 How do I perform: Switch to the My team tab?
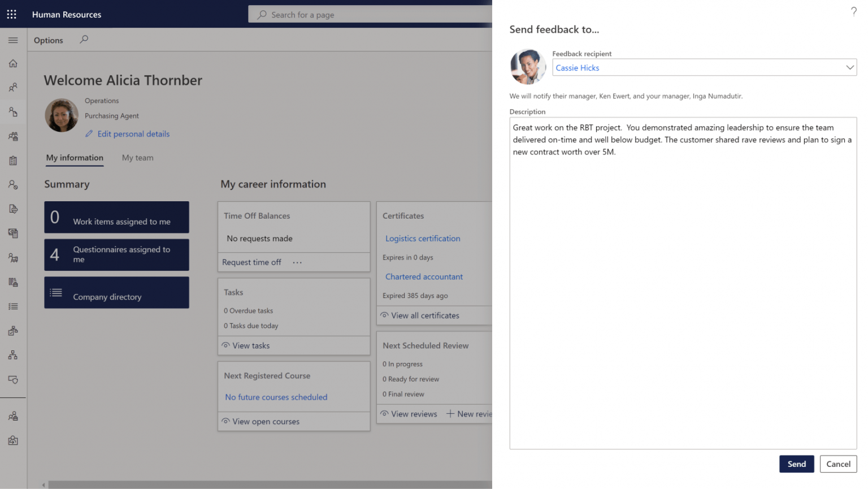pyautogui.click(x=137, y=158)
